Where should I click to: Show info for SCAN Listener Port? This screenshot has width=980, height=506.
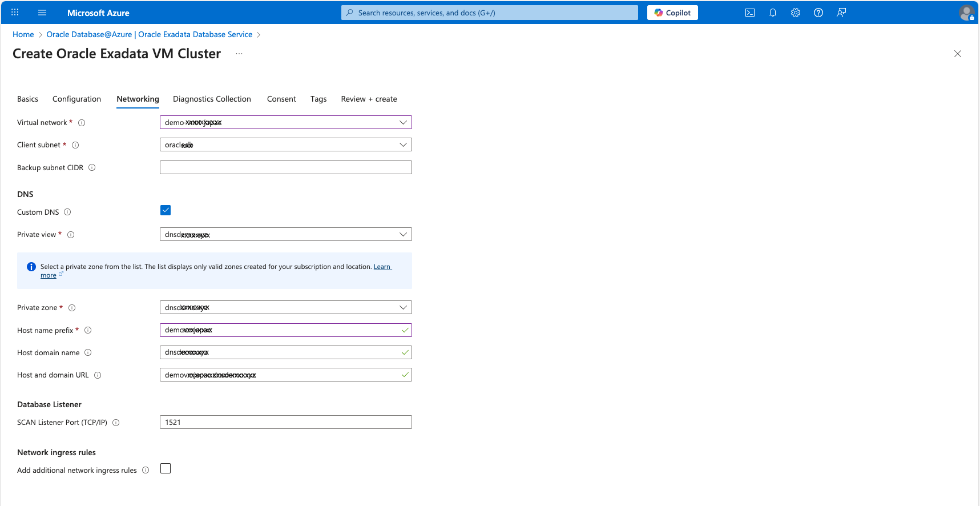point(116,423)
